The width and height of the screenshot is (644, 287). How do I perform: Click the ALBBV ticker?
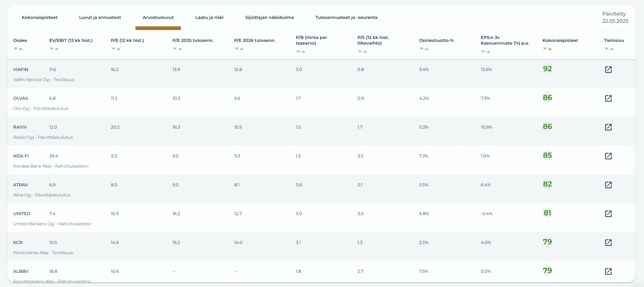pyautogui.click(x=21, y=271)
